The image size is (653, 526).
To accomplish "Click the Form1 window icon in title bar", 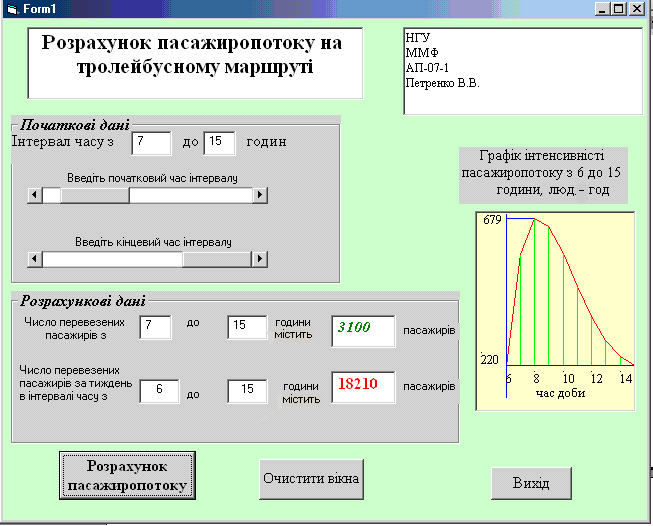I will [12, 9].
